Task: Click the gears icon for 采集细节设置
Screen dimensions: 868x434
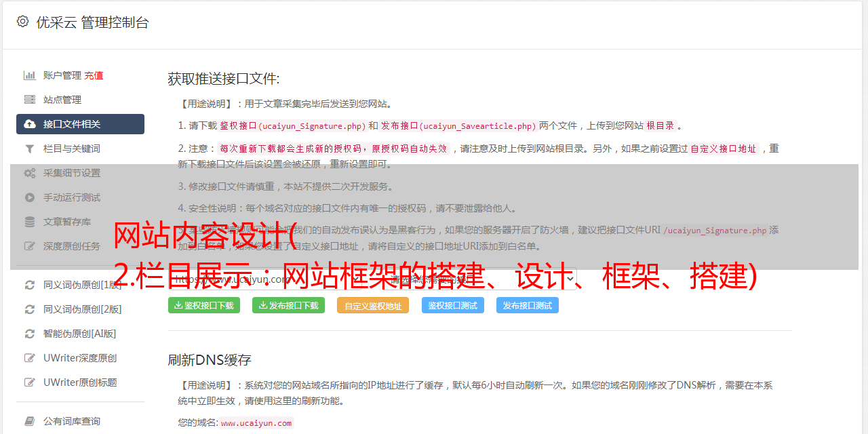Action: [30, 173]
